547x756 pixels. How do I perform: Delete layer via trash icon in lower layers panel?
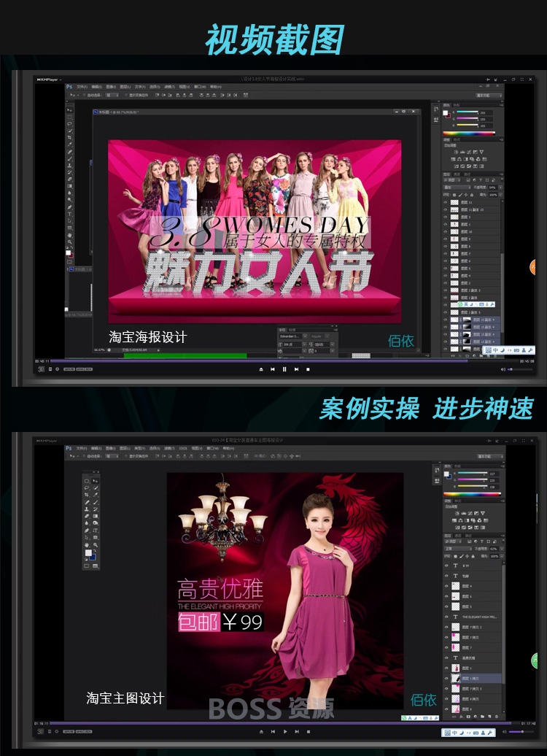497,717
